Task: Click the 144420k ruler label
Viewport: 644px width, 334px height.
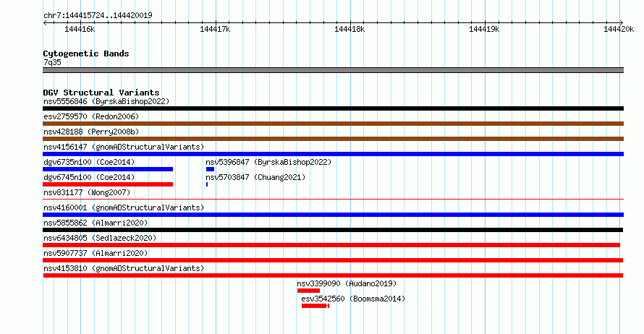Action: (619, 29)
